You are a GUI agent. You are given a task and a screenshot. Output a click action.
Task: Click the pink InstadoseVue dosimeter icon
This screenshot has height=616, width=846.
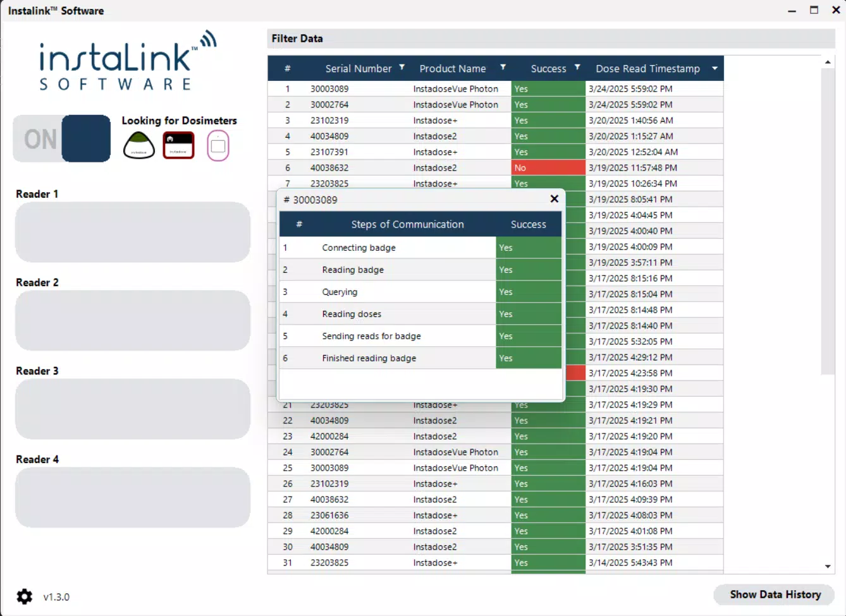pyautogui.click(x=218, y=146)
